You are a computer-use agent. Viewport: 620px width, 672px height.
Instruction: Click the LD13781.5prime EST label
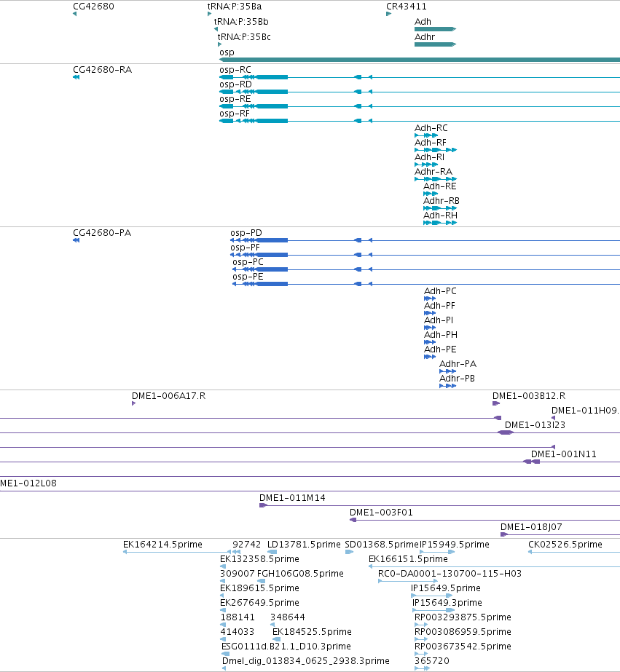coord(304,545)
